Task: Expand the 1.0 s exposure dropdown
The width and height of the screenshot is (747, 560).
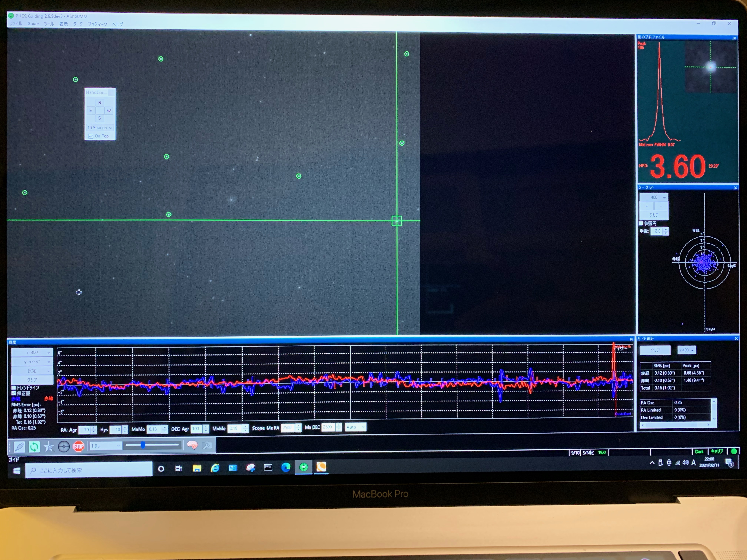Action: [x=105, y=446]
